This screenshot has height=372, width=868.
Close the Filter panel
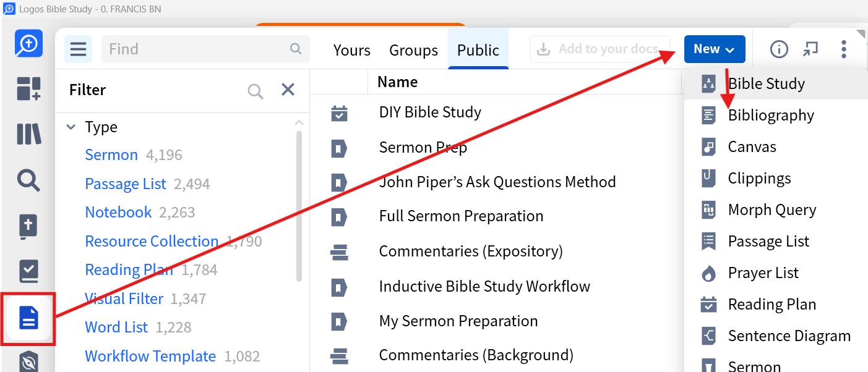[x=288, y=90]
